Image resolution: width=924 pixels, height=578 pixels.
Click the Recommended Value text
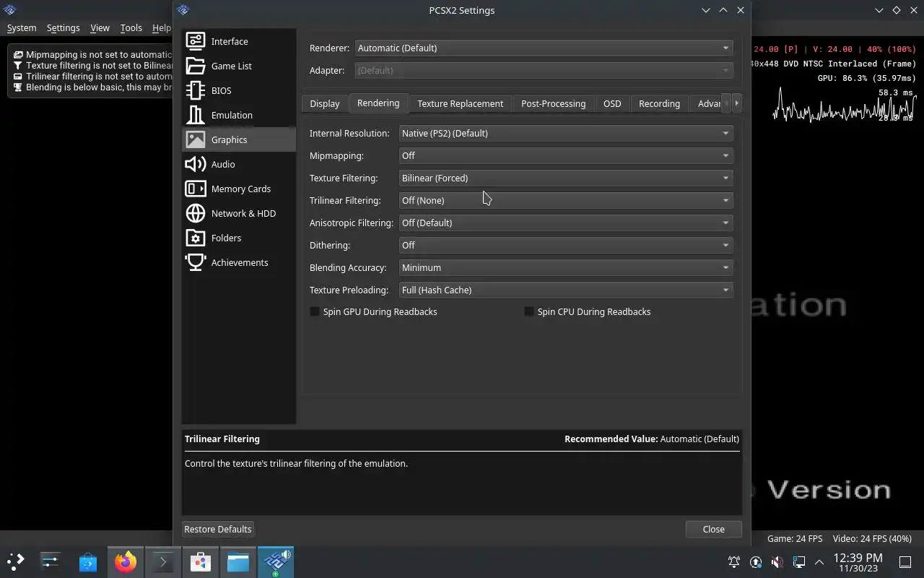[x=652, y=439]
